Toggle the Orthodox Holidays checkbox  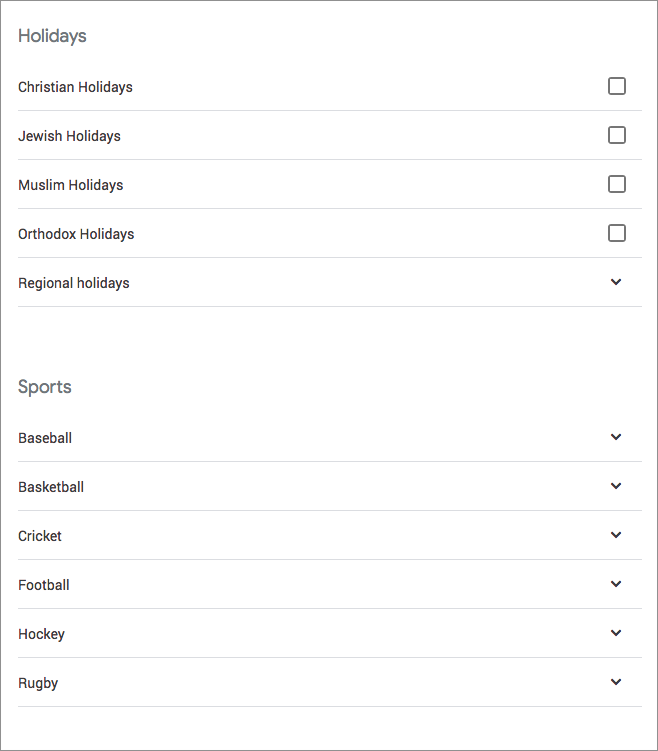click(616, 233)
